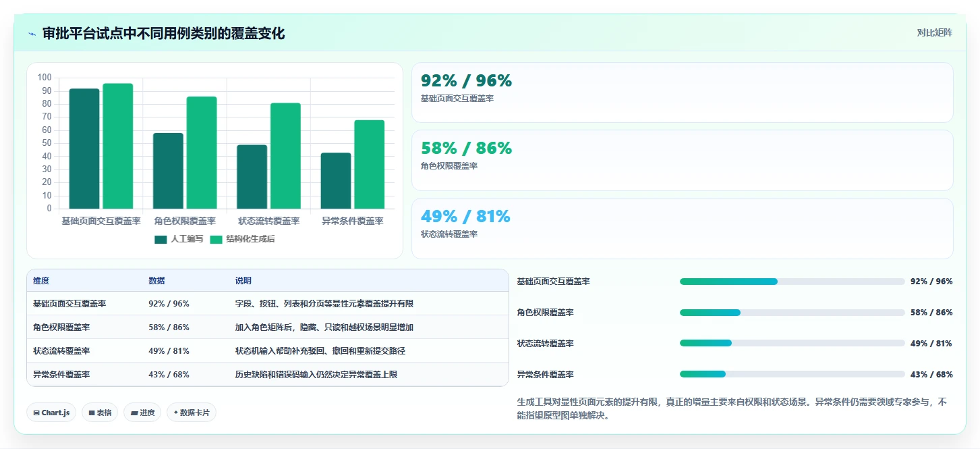Click the description starting 字段、按钮、列表
This screenshot has height=449, width=980.
click(x=324, y=304)
